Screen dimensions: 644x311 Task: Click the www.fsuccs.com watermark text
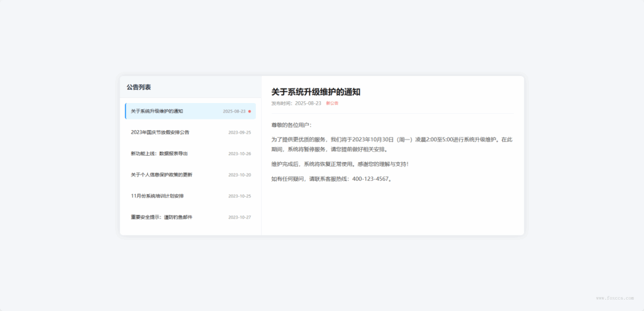pos(615,298)
